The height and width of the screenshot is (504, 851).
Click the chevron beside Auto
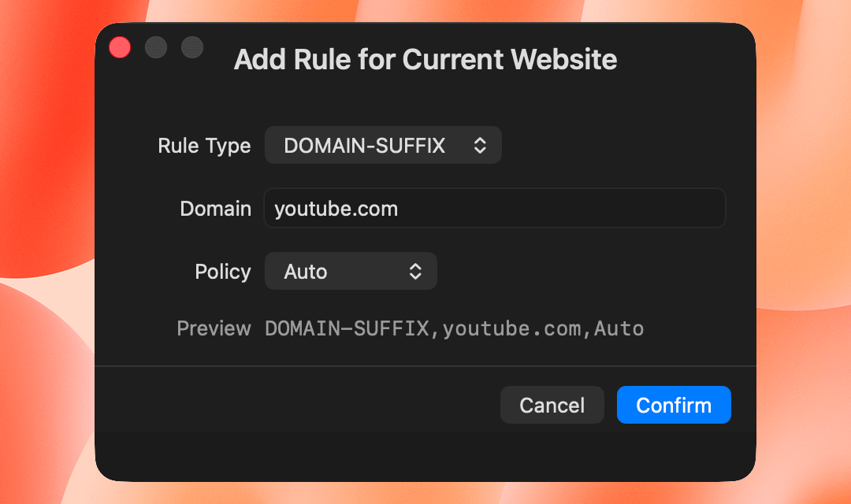(x=415, y=271)
